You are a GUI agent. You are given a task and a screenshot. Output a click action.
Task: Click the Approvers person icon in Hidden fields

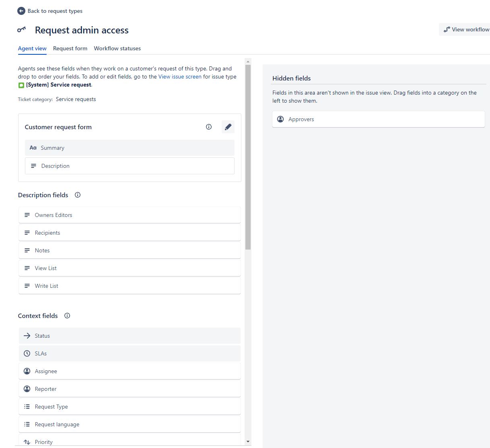point(281,119)
